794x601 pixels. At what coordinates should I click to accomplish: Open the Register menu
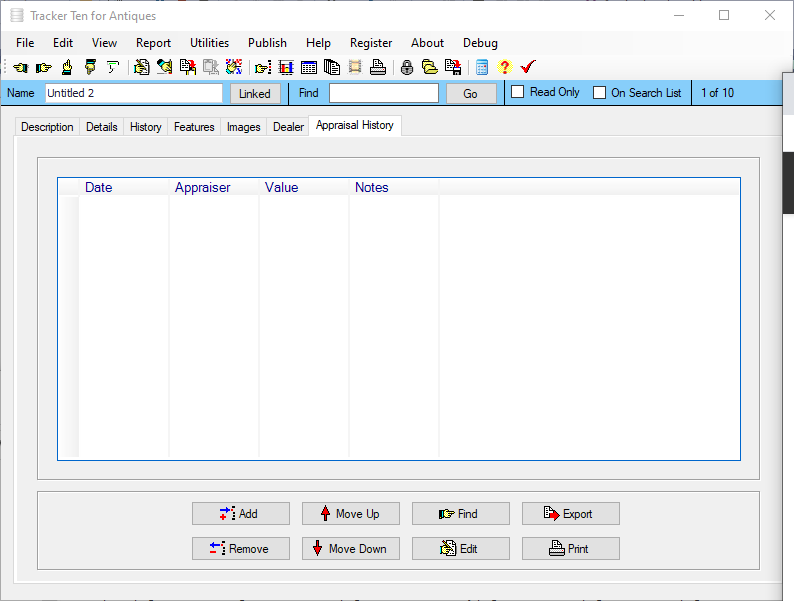tap(371, 43)
